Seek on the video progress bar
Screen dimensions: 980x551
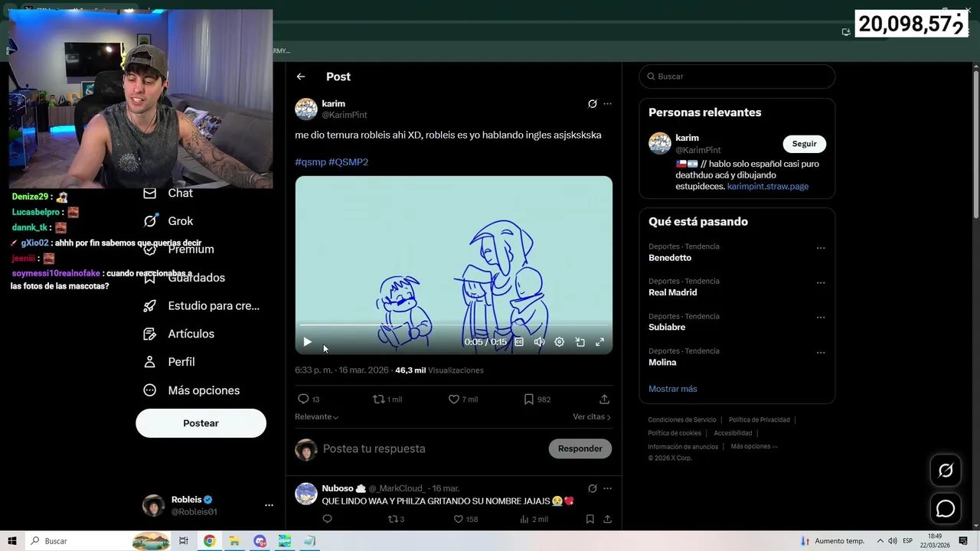pos(454,326)
